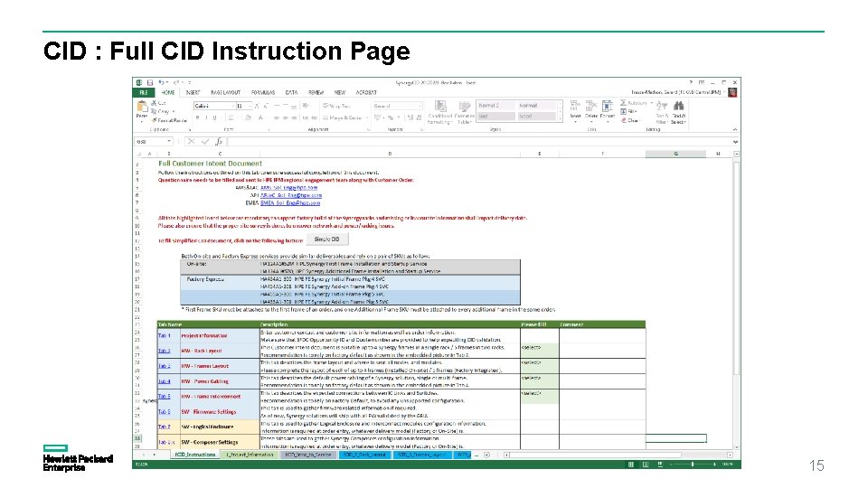Open the Excel Help question mark icon
The image size is (868, 488).
click(x=690, y=82)
